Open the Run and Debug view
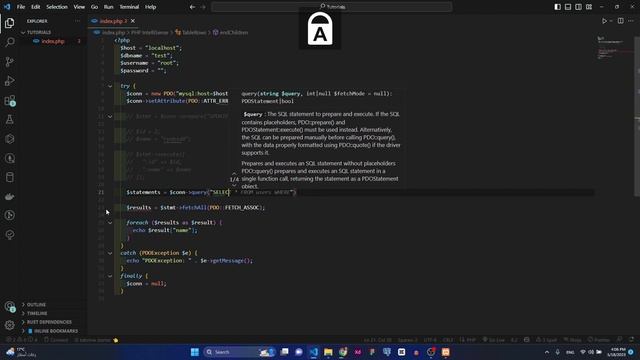This screenshot has height=360, width=640. pos(9,81)
